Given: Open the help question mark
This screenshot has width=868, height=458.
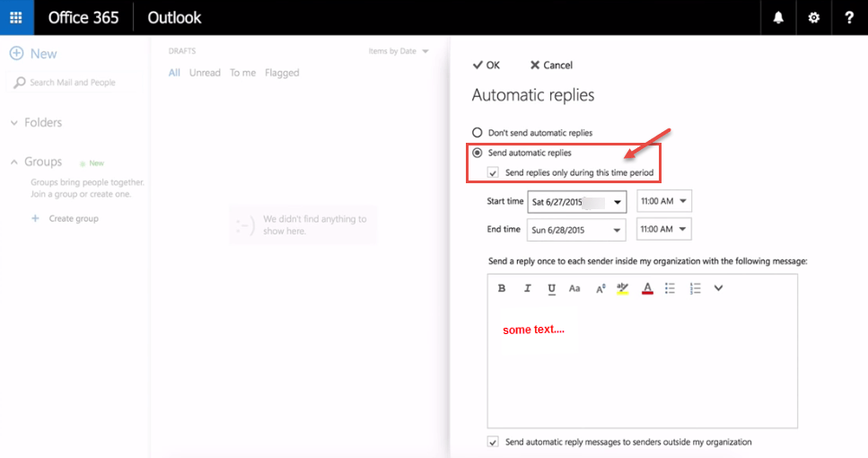Looking at the screenshot, I should [x=849, y=17].
